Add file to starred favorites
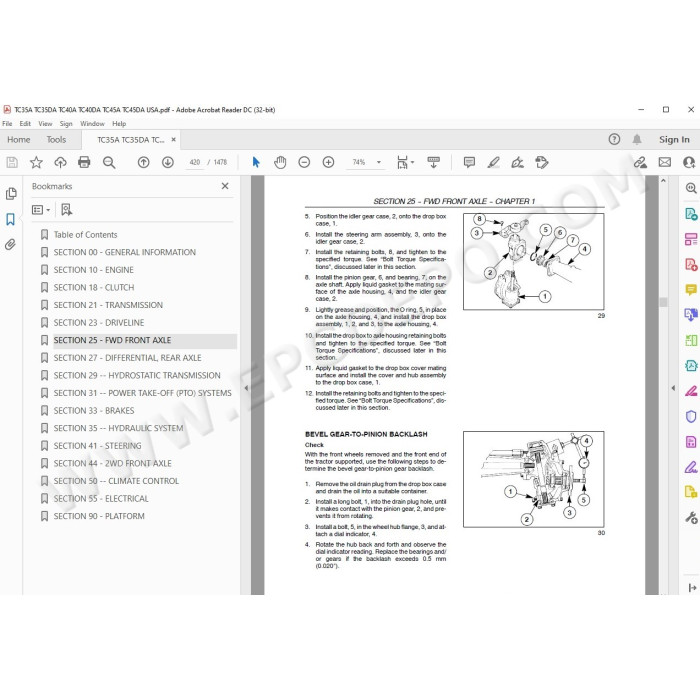 click(36, 162)
